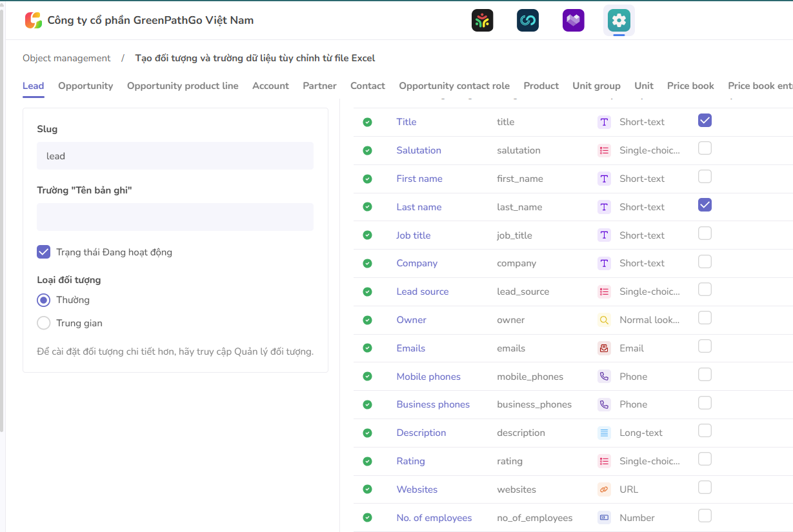
Task: Go to Object management breadcrumb
Action: pyautogui.click(x=66, y=58)
